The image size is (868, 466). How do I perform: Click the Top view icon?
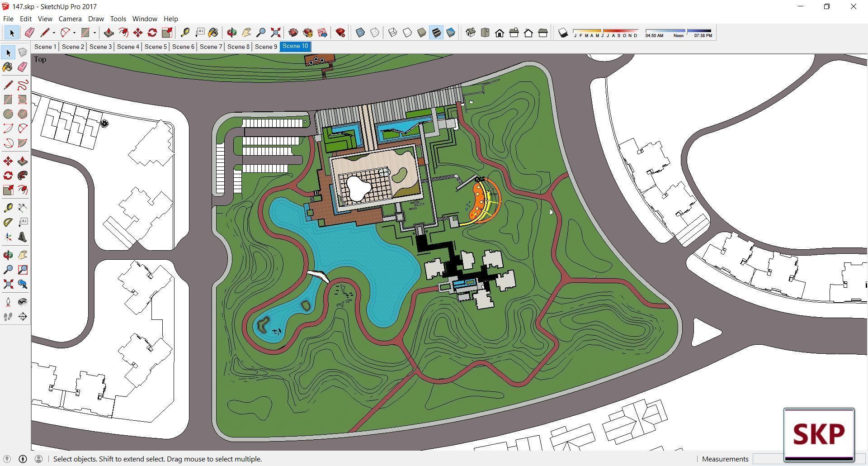485,33
